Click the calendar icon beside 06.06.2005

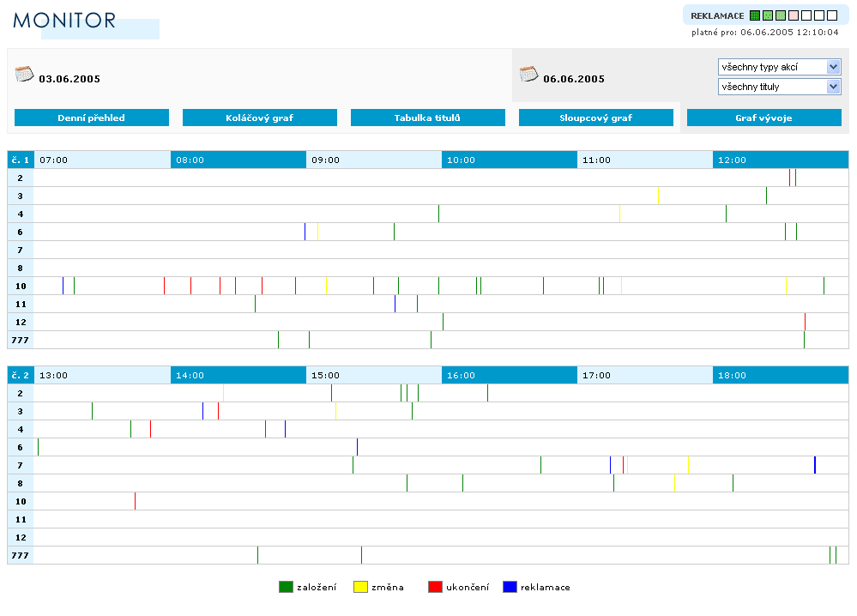[x=528, y=74]
